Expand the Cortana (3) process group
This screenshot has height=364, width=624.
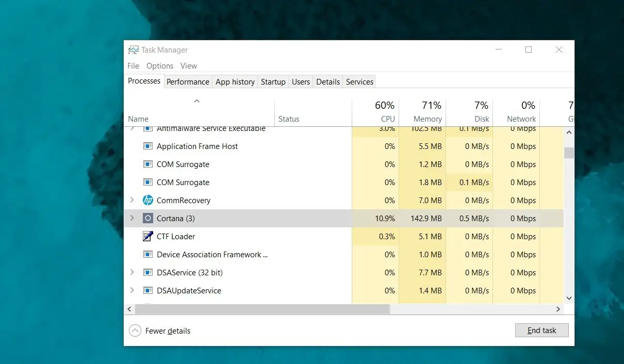click(x=133, y=218)
